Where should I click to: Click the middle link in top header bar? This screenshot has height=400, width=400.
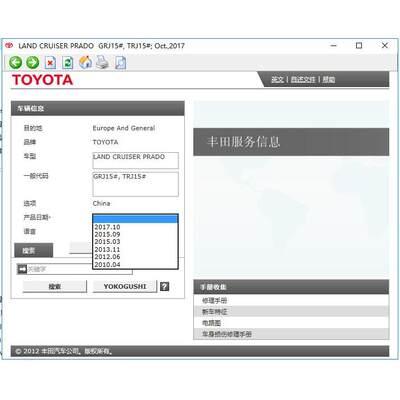click(303, 79)
